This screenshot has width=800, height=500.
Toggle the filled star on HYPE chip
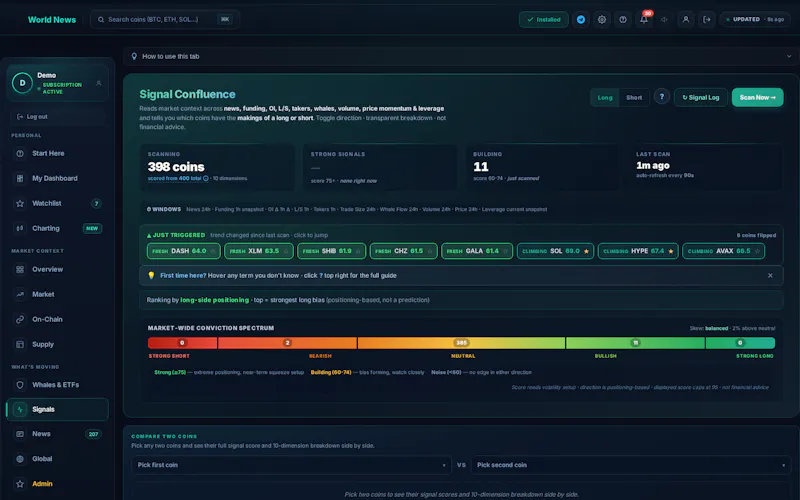click(670, 251)
